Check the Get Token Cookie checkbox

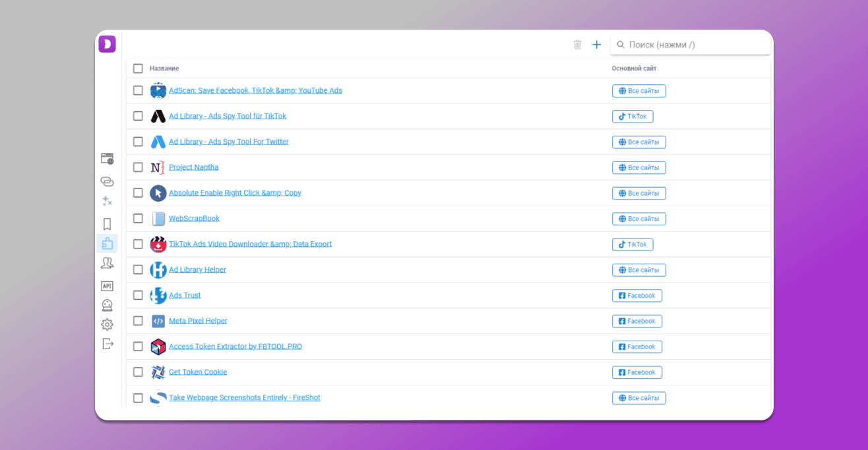pyautogui.click(x=138, y=372)
